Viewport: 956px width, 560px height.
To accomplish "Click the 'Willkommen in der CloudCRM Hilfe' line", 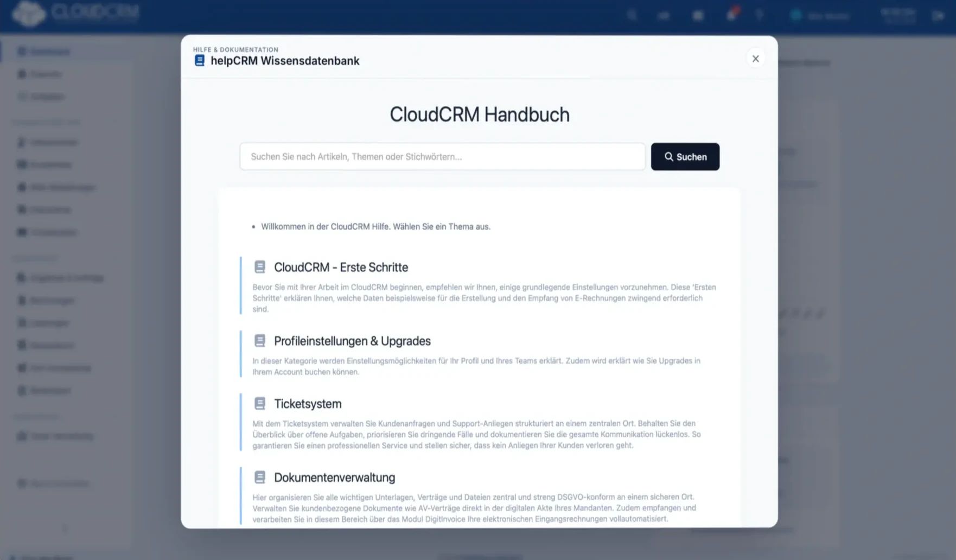I will 375,226.
